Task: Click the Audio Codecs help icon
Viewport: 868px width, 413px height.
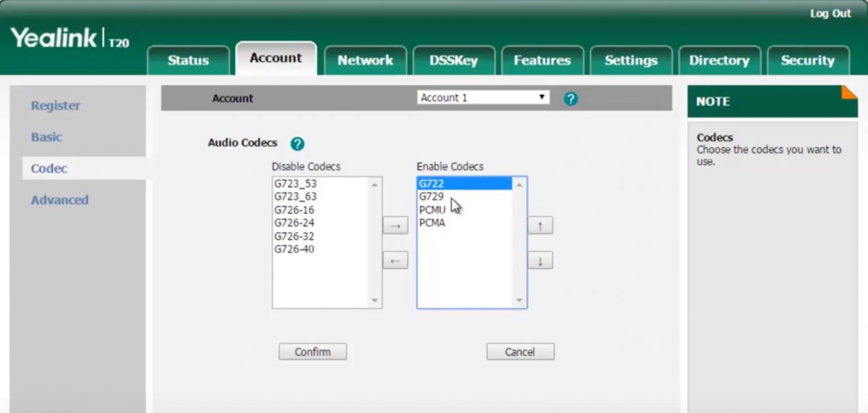Action: [x=297, y=144]
